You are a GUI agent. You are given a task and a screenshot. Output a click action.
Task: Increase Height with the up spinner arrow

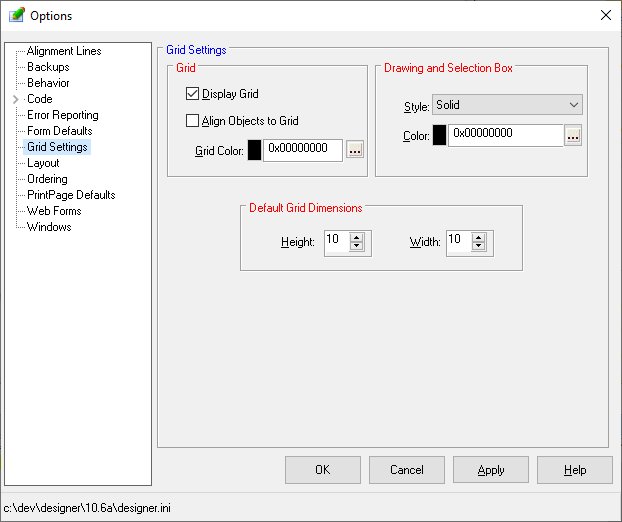[357, 237]
